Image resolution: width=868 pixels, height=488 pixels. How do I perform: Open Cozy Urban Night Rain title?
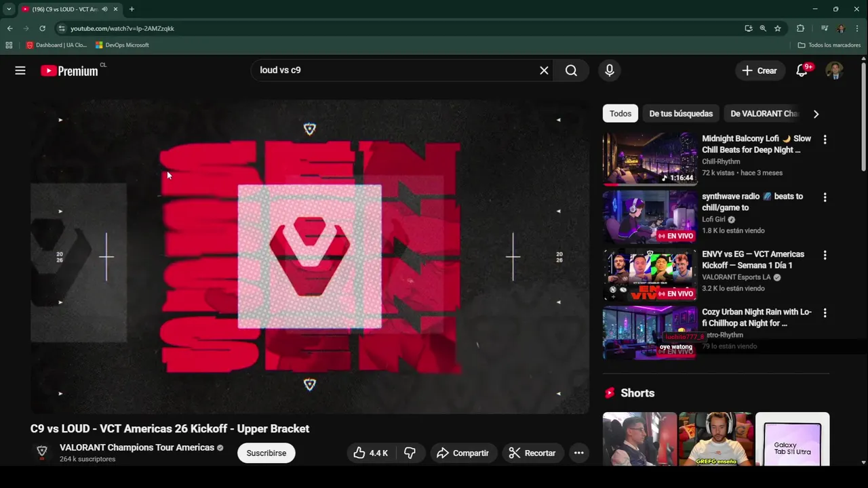756,317
